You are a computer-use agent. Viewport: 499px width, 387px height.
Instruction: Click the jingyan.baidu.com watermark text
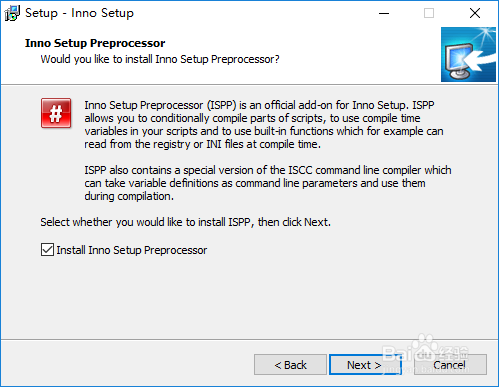coord(427,369)
